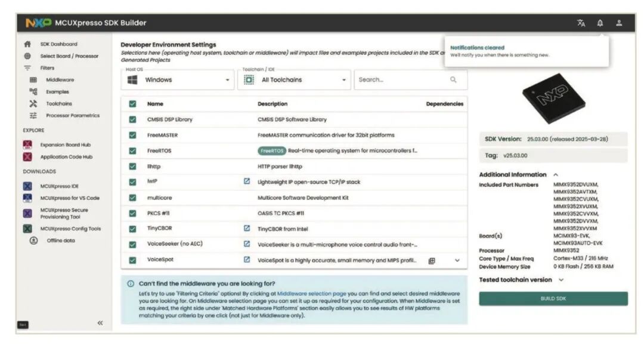
Task: Click the search magnifier icon
Action: coord(453,79)
